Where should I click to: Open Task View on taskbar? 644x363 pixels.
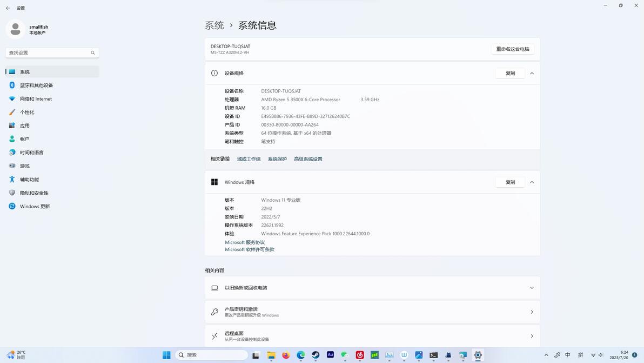click(x=256, y=355)
